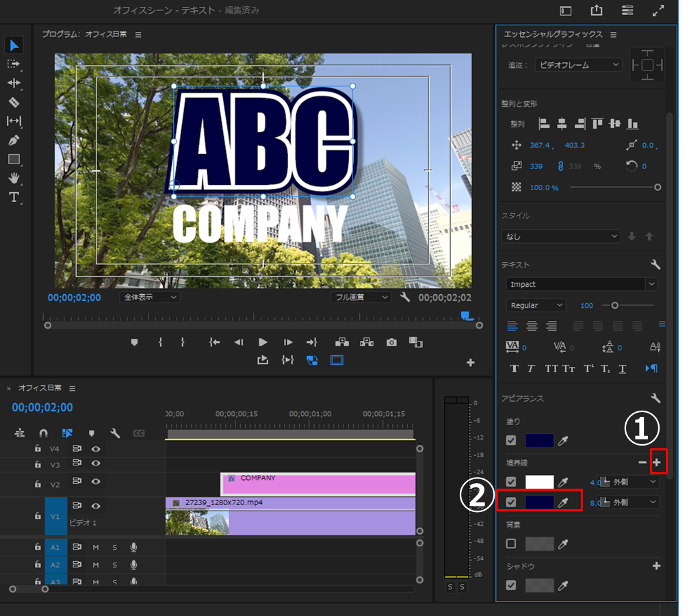The width and height of the screenshot is (689, 616).
Task: Select the Hand tool
Action: point(14,178)
